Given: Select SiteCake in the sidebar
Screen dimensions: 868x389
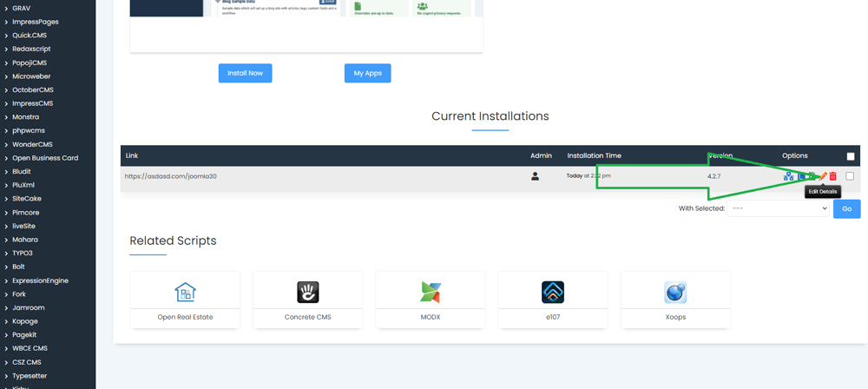Looking at the screenshot, I should (27, 198).
